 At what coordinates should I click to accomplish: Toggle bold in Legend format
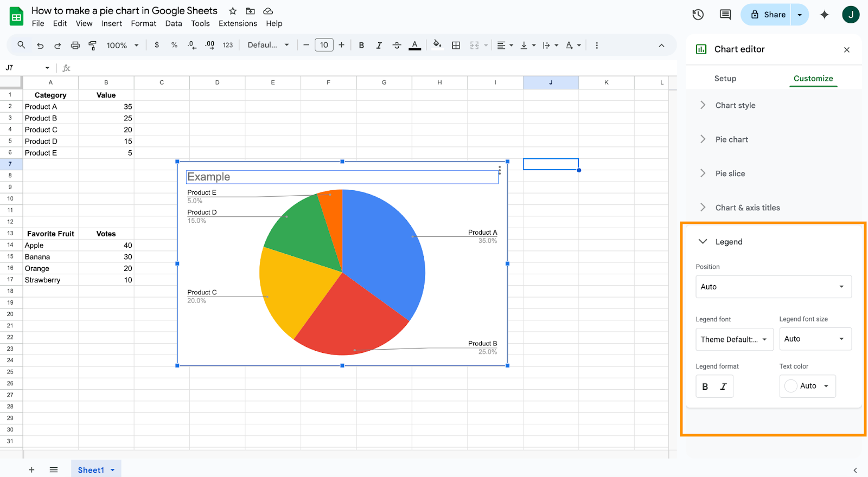705,386
